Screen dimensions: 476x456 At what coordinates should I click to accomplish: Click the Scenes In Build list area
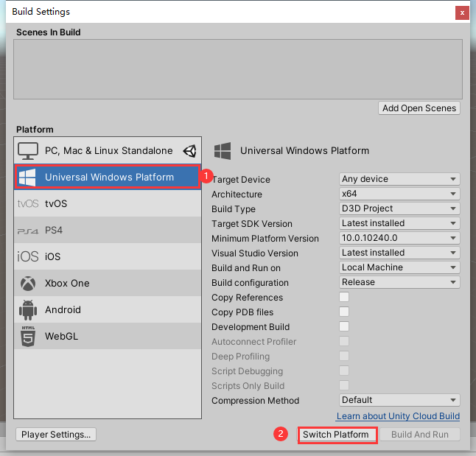coord(238,69)
